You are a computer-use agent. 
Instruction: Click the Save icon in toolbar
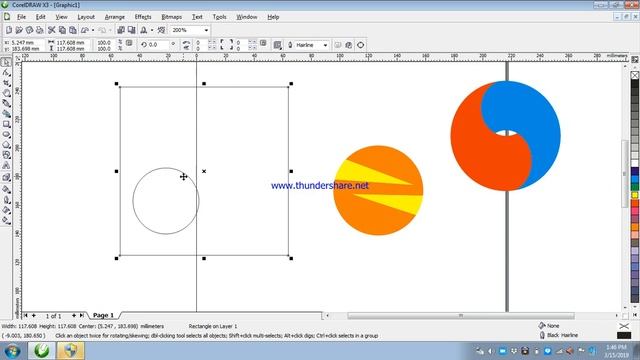tap(29, 30)
